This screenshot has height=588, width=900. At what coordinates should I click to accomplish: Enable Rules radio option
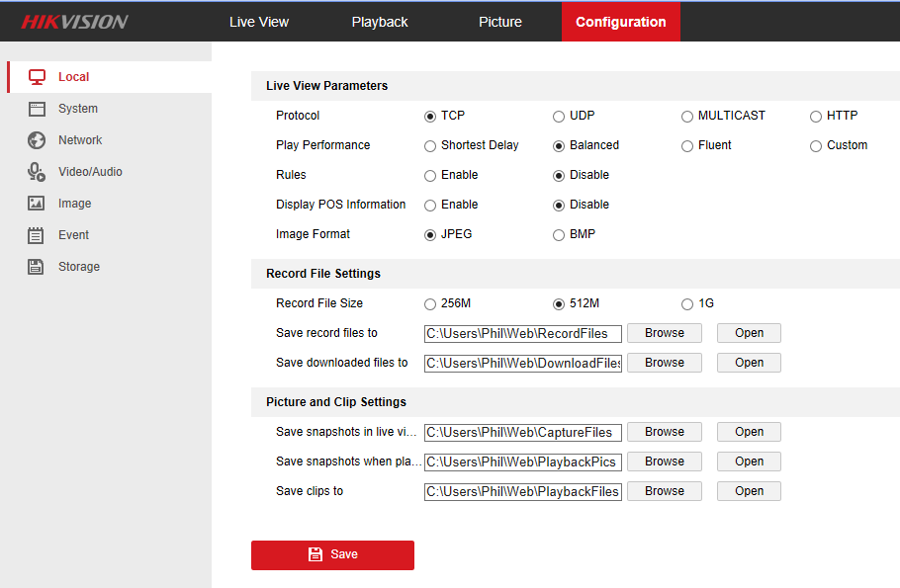pos(430,176)
